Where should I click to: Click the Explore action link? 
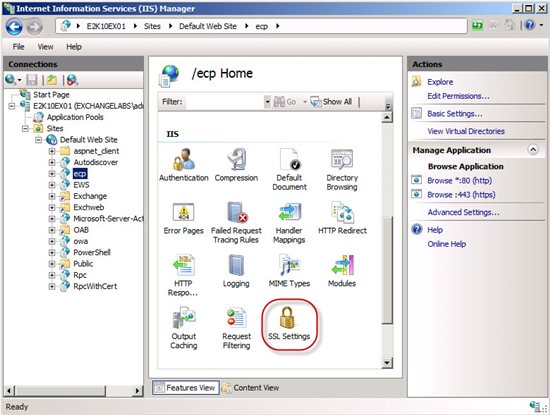pos(440,82)
